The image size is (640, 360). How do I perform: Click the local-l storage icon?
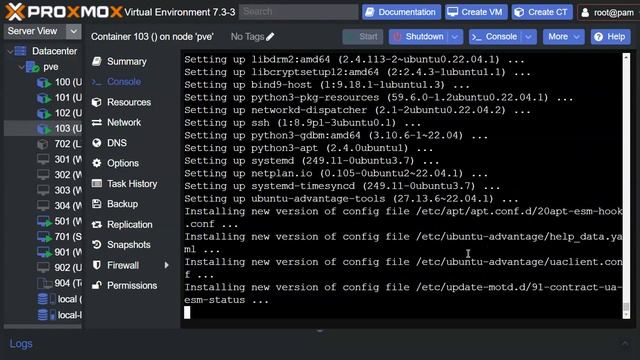coord(47,315)
